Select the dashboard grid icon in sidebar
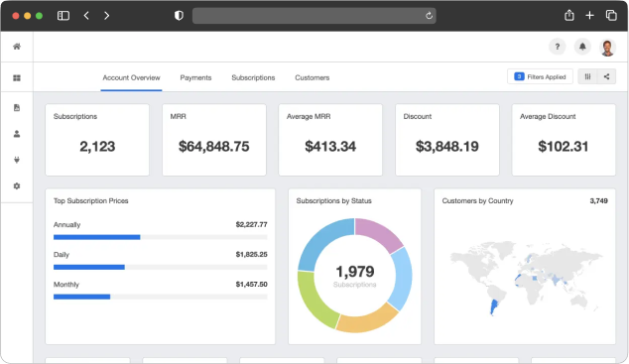The height and width of the screenshot is (364, 629). (x=17, y=77)
